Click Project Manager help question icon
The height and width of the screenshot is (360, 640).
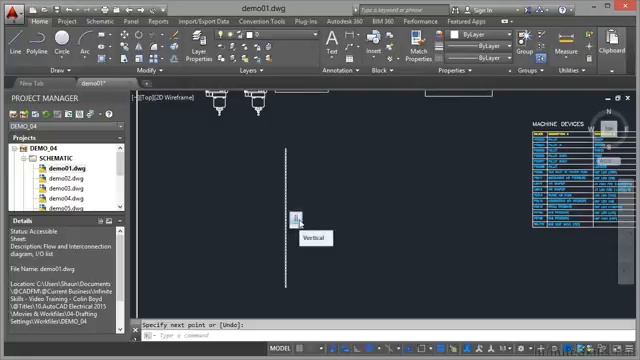coord(109,114)
